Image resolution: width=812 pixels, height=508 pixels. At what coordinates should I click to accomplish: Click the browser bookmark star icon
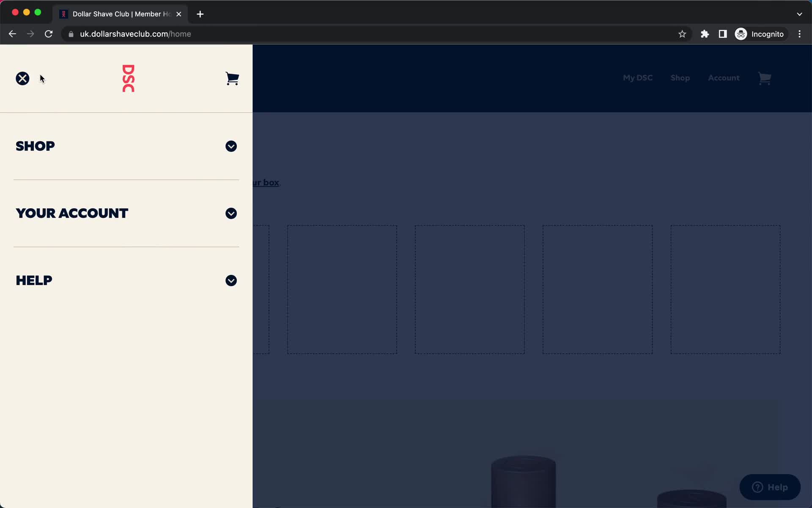[x=682, y=34]
